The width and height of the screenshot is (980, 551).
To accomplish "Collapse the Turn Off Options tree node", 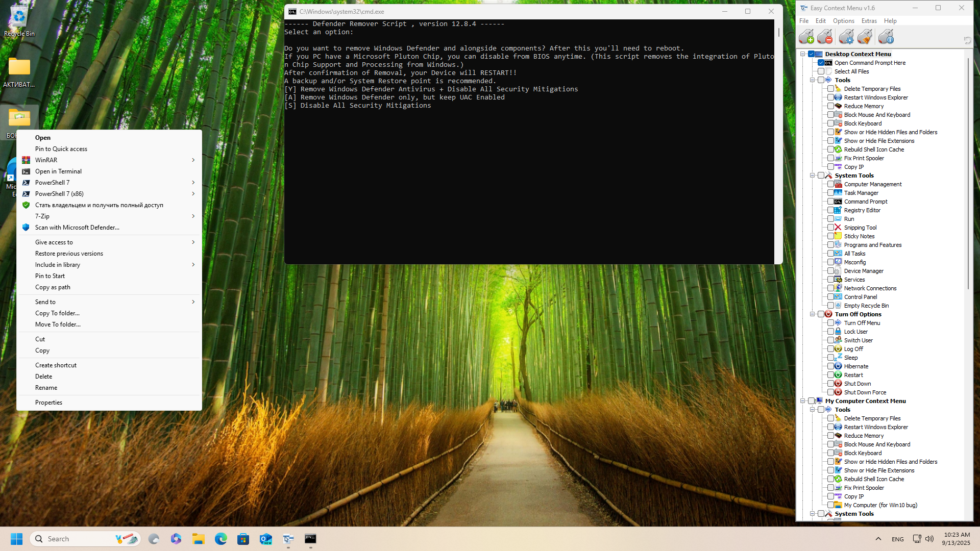I will click(812, 314).
